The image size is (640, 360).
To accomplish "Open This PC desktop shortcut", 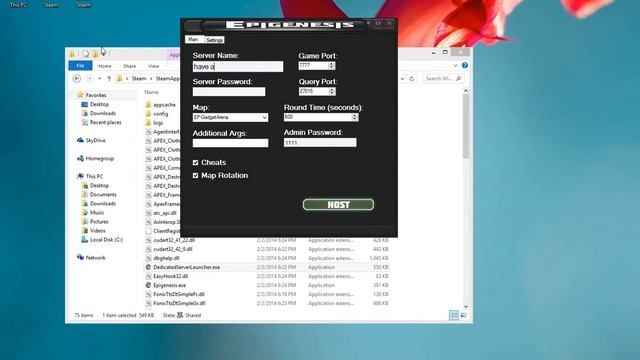I will click(x=18, y=4).
